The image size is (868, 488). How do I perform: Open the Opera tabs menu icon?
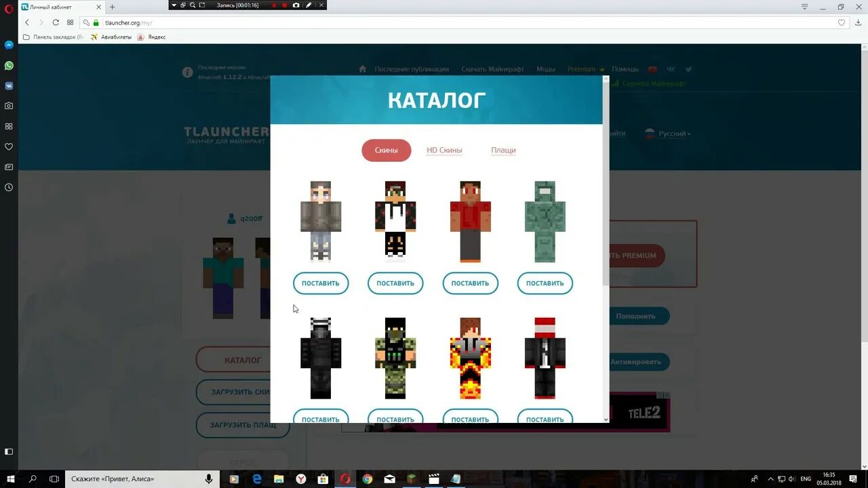tap(804, 7)
